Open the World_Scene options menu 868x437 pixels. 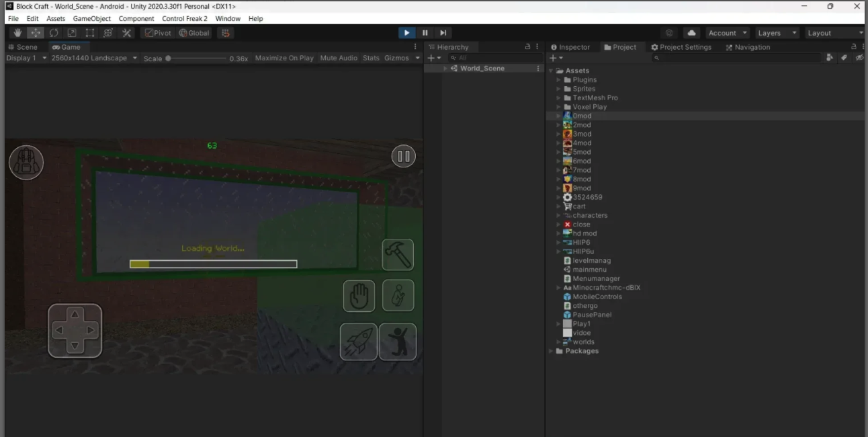click(538, 69)
